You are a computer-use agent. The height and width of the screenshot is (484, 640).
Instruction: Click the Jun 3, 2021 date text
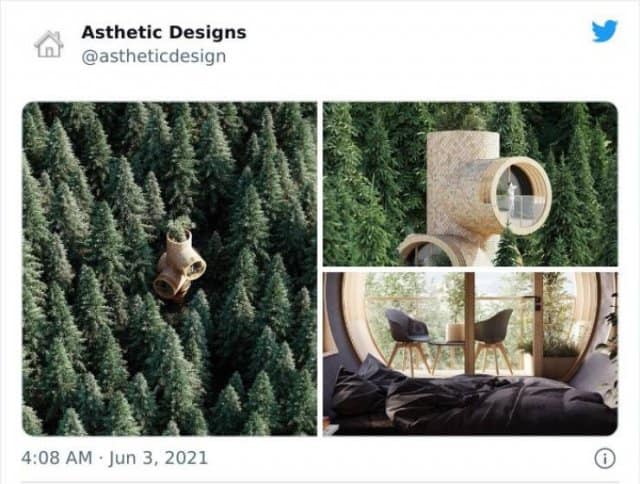click(x=158, y=458)
